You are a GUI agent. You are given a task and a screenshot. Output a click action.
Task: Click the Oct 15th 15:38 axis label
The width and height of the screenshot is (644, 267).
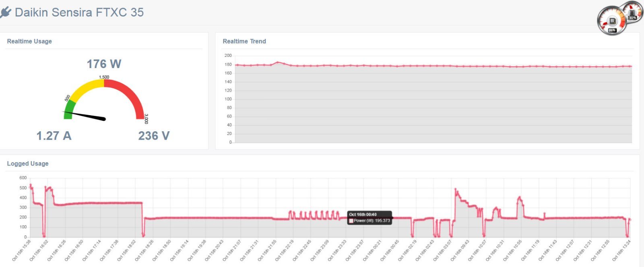click(22, 250)
